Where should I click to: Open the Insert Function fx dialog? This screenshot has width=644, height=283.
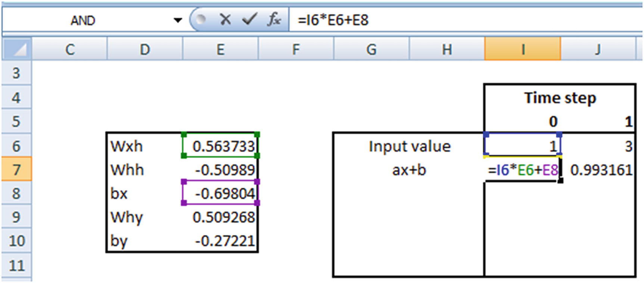[x=274, y=19]
